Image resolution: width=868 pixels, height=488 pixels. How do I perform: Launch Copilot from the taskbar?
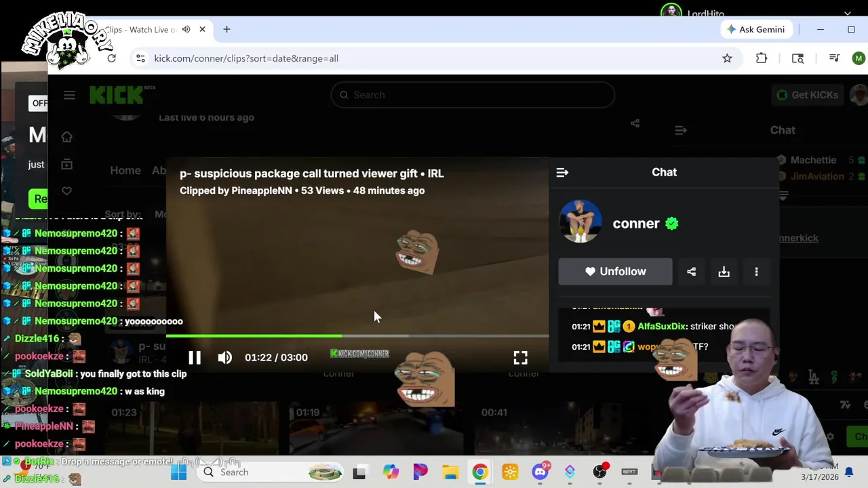(x=391, y=472)
